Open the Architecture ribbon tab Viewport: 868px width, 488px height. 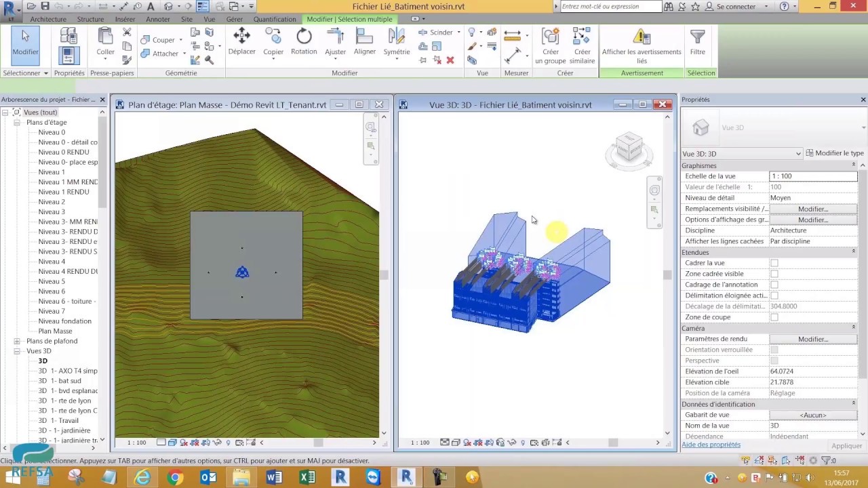(x=48, y=20)
